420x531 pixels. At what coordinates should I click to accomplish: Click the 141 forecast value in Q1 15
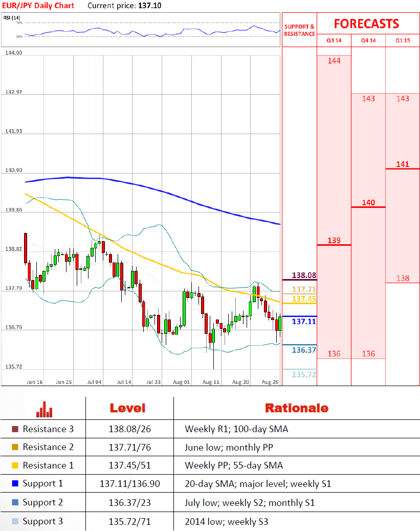pos(403,164)
